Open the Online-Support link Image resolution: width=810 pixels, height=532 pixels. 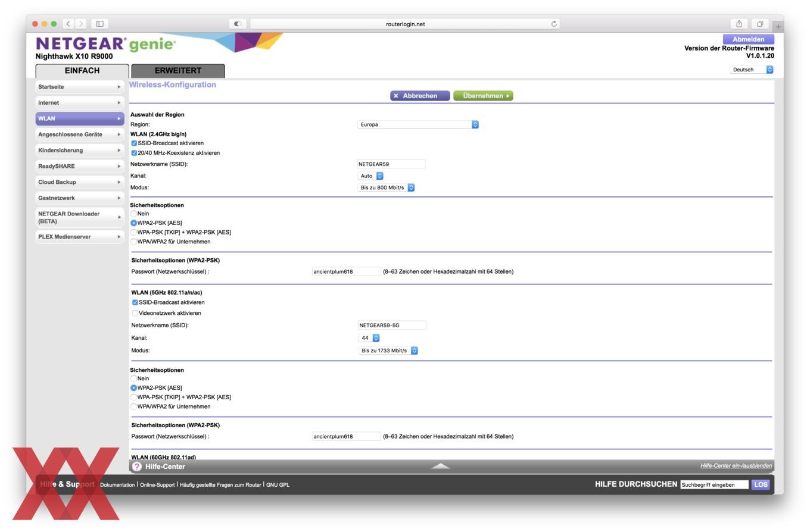(x=157, y=485)
